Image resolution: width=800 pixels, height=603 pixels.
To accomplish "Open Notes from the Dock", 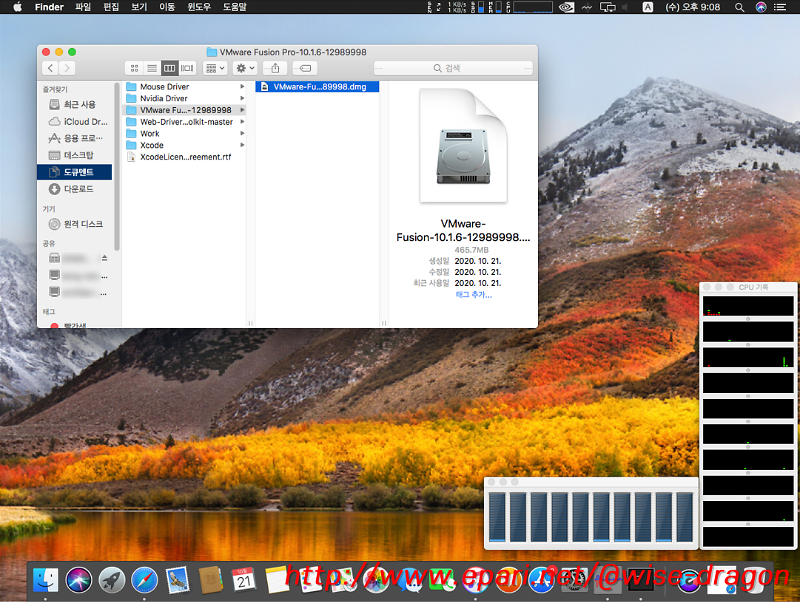I will 277,581.
